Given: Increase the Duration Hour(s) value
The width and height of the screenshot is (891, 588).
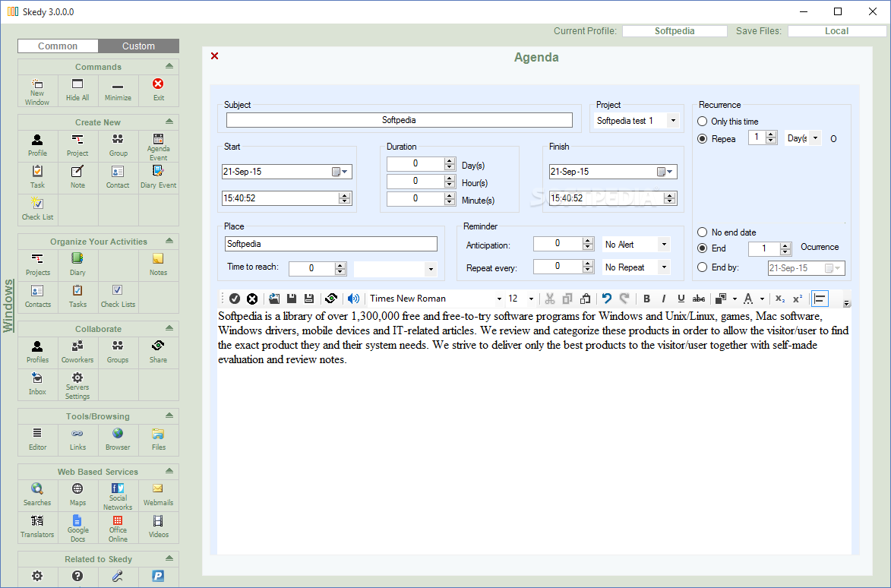Looking at the screenshot, I should pyautogui.click(x=450, y=178).
